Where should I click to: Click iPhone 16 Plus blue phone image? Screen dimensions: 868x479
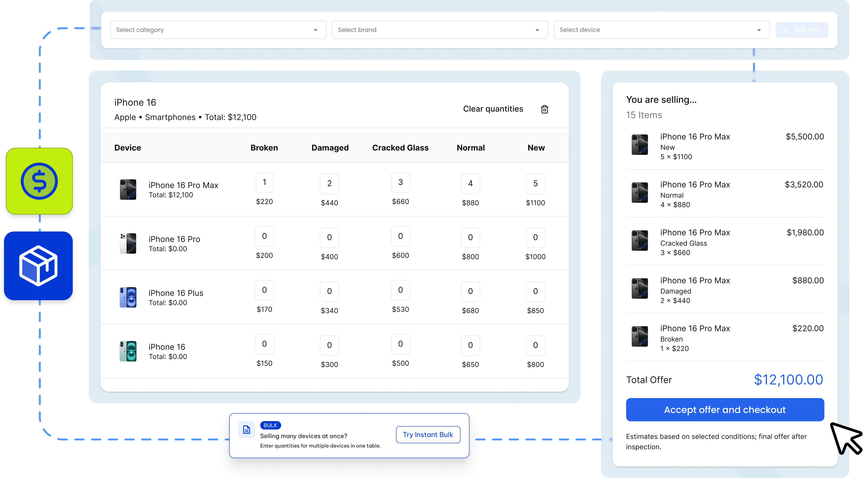click(x=128, y=297)
